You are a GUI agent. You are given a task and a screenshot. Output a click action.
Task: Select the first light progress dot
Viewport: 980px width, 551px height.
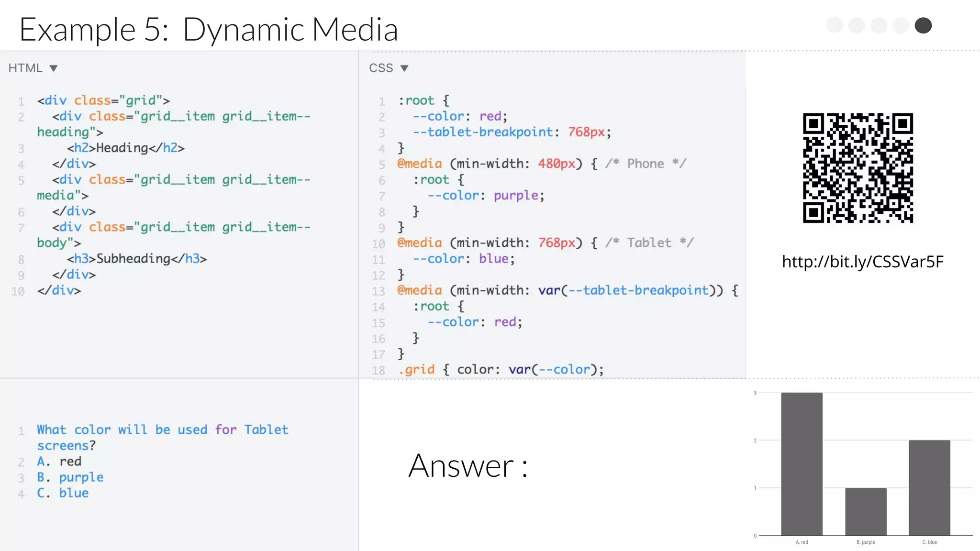click(x=835, y=25)
